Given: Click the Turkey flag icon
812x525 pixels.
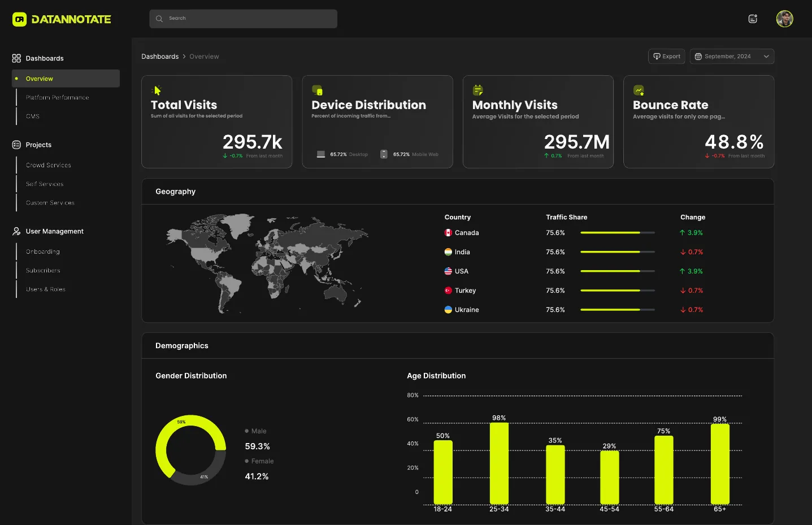Looking at the screenshot, I should [448, 290].
